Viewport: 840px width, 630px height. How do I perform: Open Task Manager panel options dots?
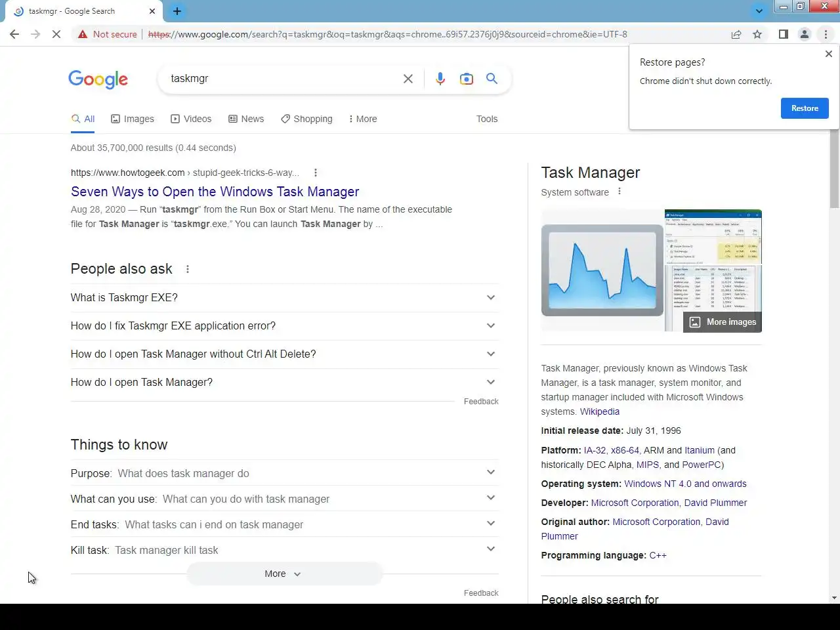619,192
